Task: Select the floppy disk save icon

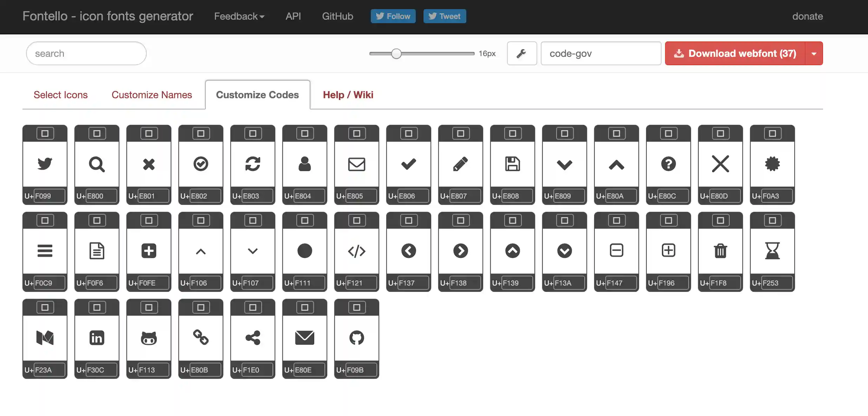Action: 512,164
